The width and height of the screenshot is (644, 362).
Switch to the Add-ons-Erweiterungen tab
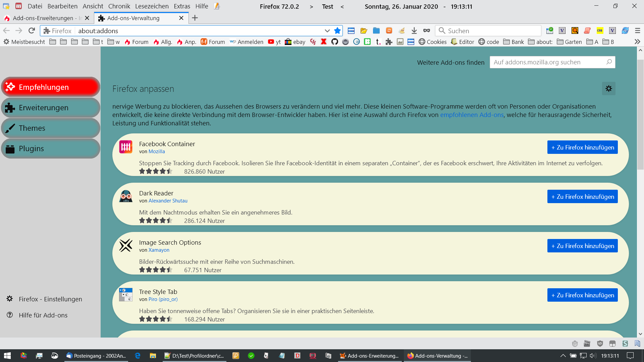tap(43, 18)
